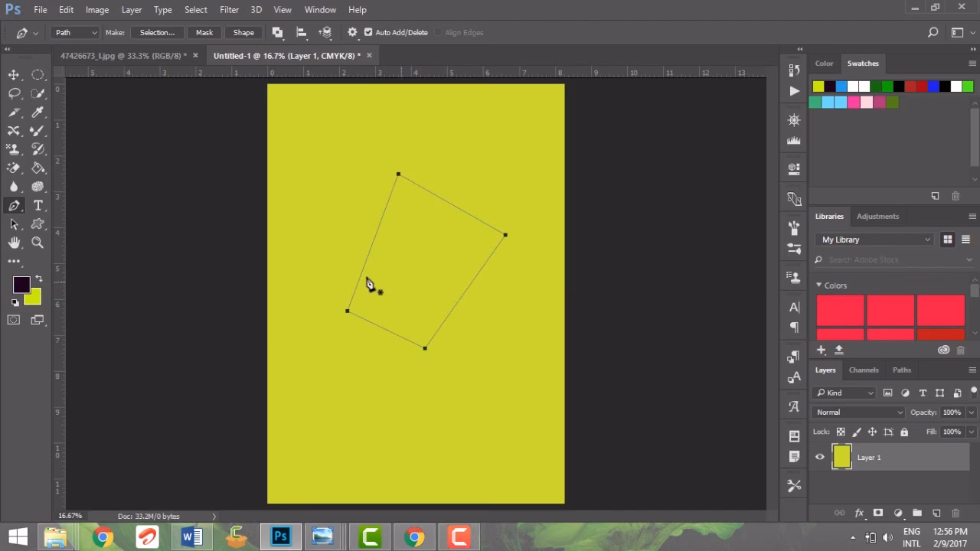The width and height of the screenshot is (980, 551).
Task: Toggle the Auto Add/Delete checkbox
Action: 371,32
